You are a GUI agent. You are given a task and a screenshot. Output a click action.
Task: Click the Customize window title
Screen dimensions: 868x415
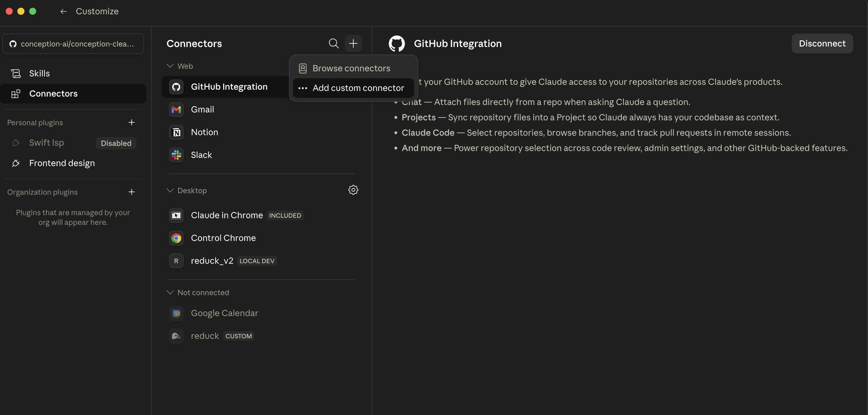97,11
